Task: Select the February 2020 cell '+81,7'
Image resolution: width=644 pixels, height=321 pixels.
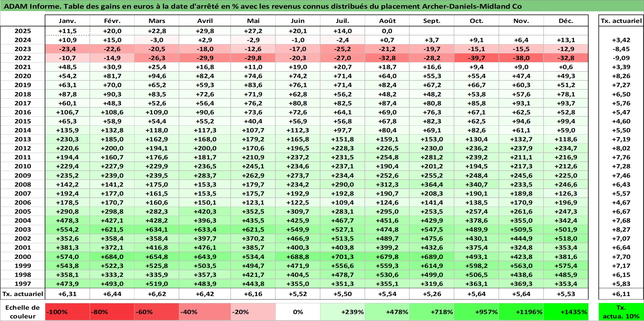Action: click(112, 76)
